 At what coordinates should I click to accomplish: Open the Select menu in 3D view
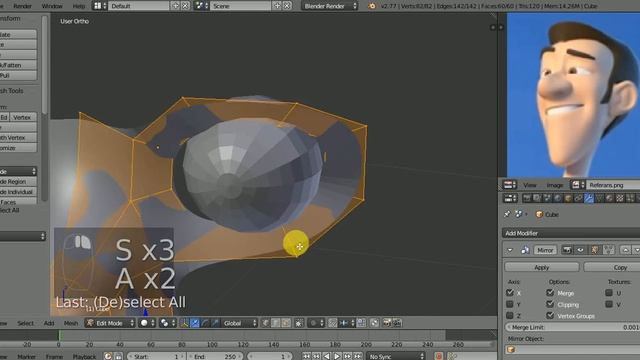25,323
